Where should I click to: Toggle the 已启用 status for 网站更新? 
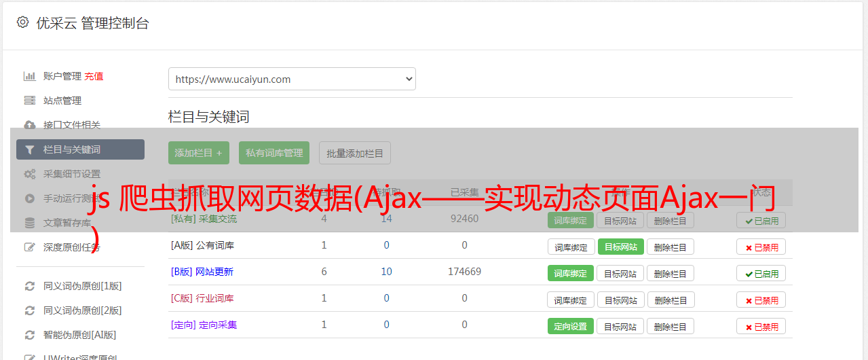coord(761,274)
